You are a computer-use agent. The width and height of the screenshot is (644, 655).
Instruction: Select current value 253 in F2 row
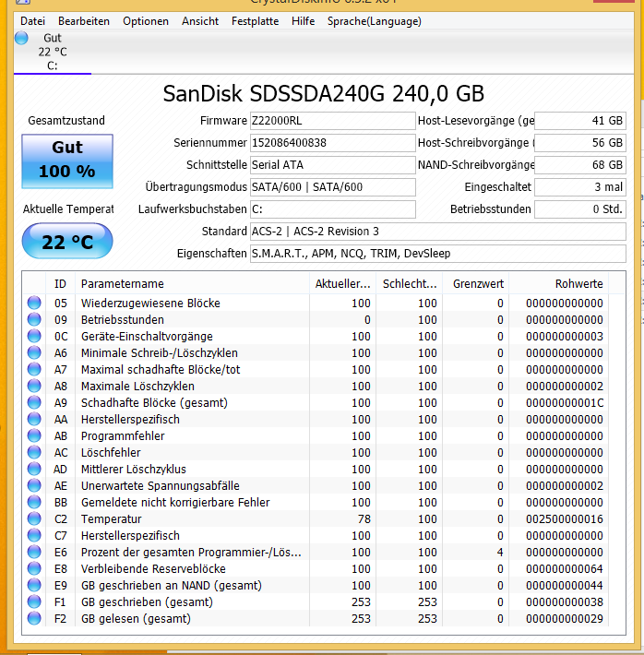[361, 619]
